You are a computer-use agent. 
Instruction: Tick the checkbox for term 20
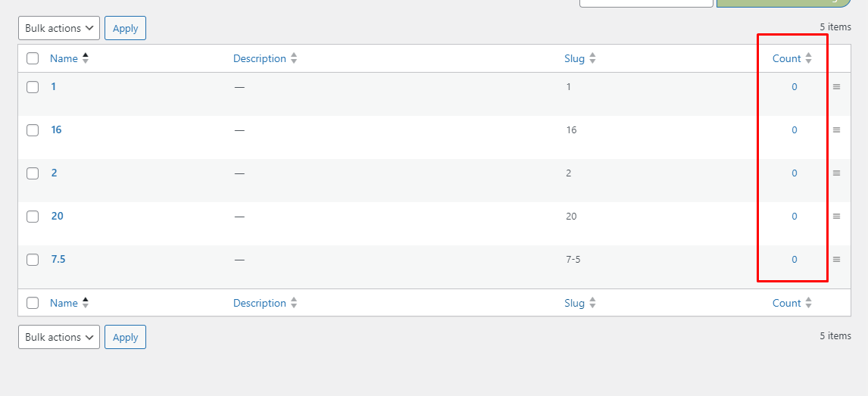(33, 217)
